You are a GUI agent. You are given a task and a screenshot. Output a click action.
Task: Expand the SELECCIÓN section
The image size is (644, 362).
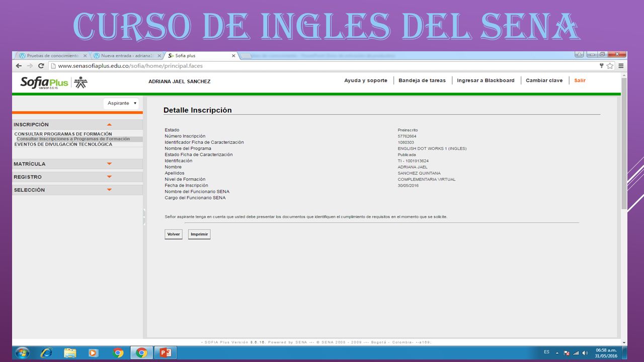tap(77, 190)
